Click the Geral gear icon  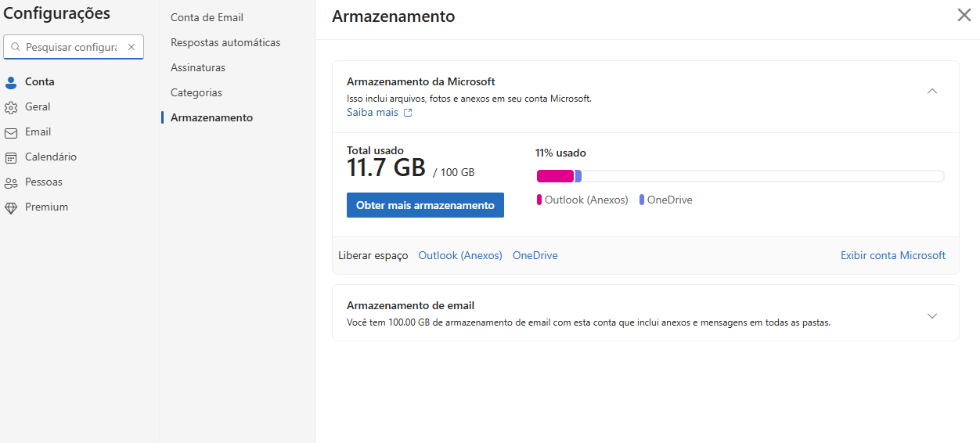coord(11,107)
